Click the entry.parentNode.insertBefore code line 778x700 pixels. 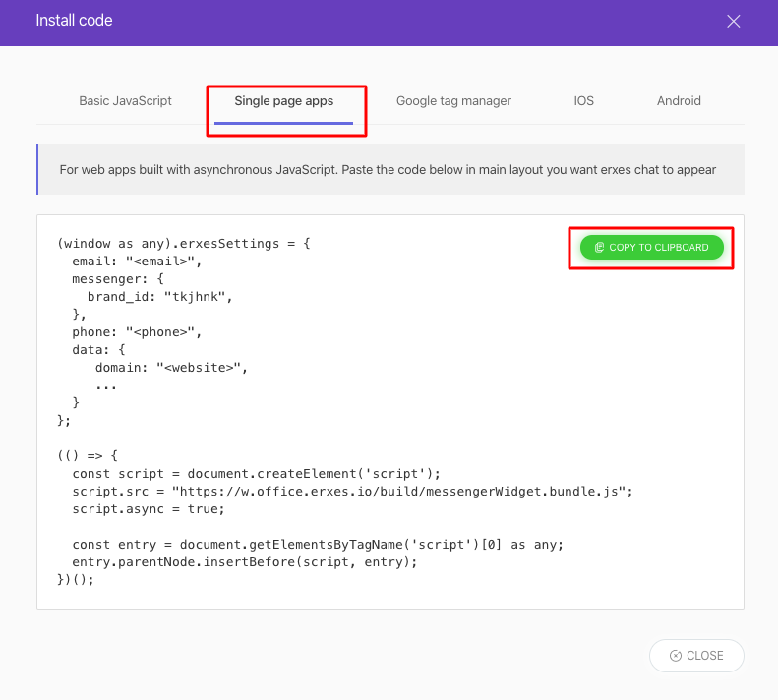click(x=245, y=562)
